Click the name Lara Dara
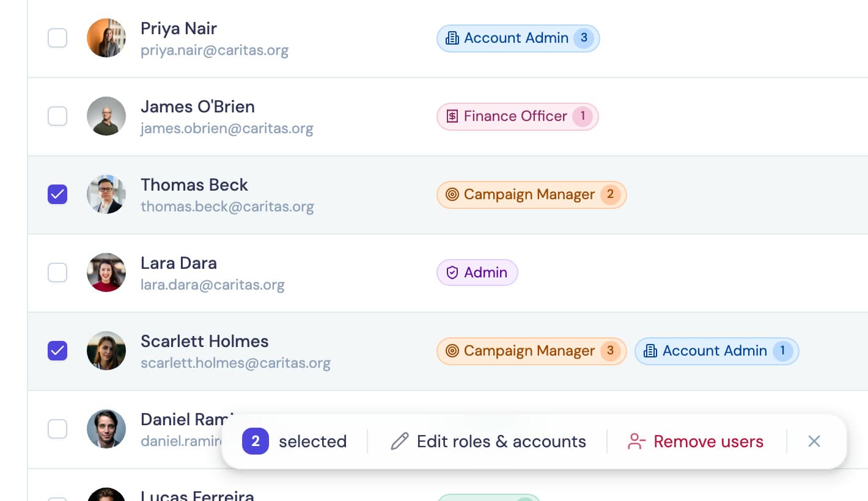868x501 pixels. click(x=178, y=263)
